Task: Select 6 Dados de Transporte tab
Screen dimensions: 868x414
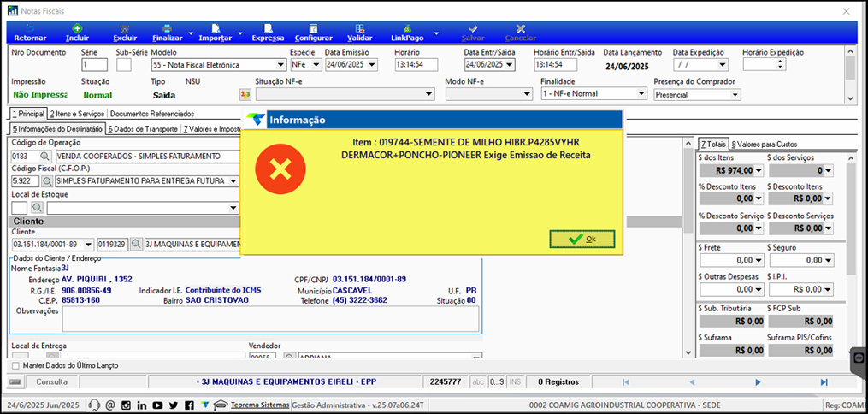Action: tap(143, 129)
